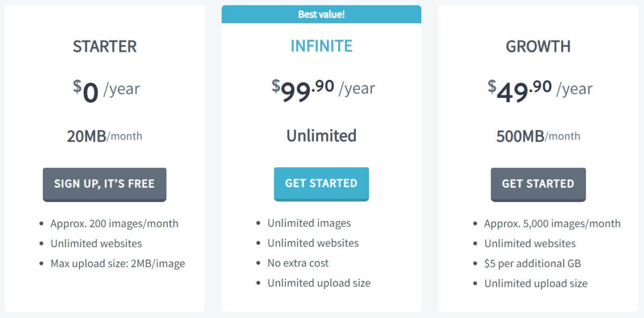Click the 20MB/month quota text
This screenshot has height=318, width=644.
tap(105, 136)
